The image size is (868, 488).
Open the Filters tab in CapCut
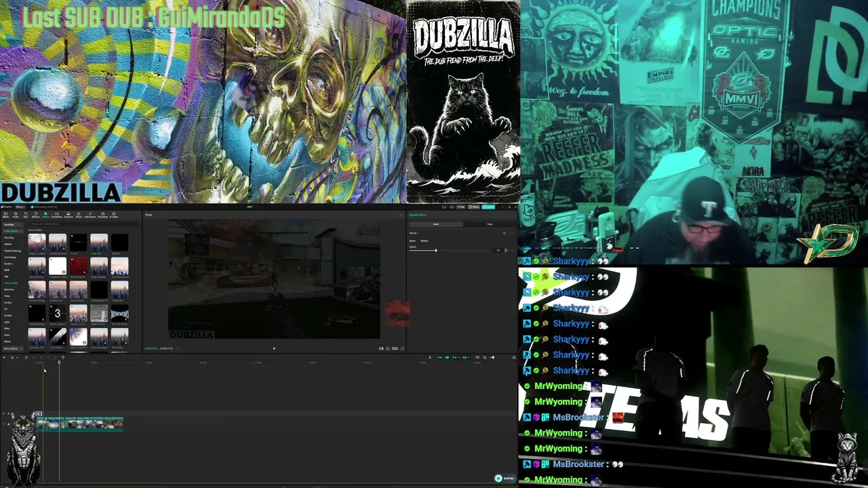(x=79, y=215)
